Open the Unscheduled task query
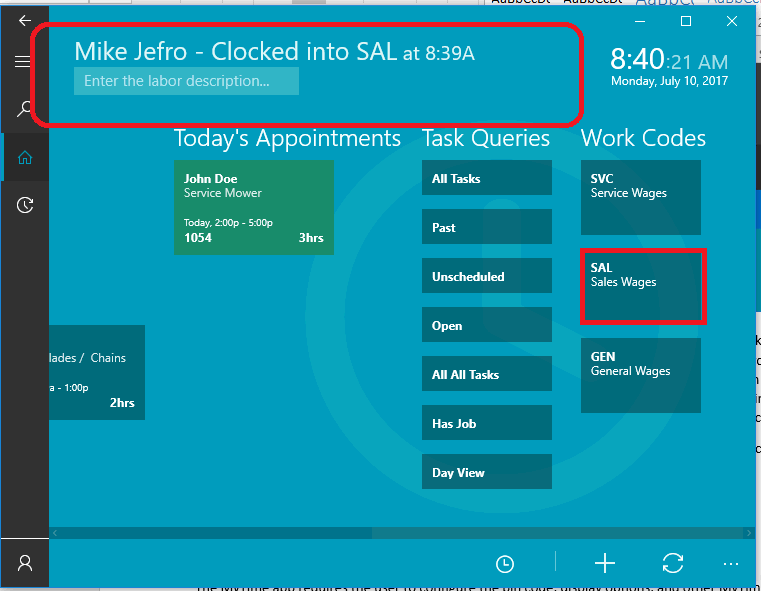This screenshot has width=761, height=591. pyautogui.click(x=486, y=277)
